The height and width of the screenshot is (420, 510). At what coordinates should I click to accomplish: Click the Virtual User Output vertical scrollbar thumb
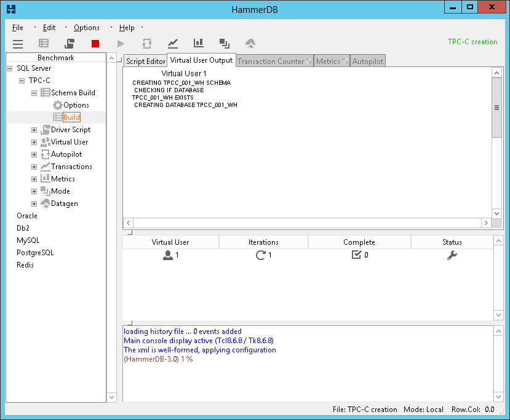[x=496, y=108]
